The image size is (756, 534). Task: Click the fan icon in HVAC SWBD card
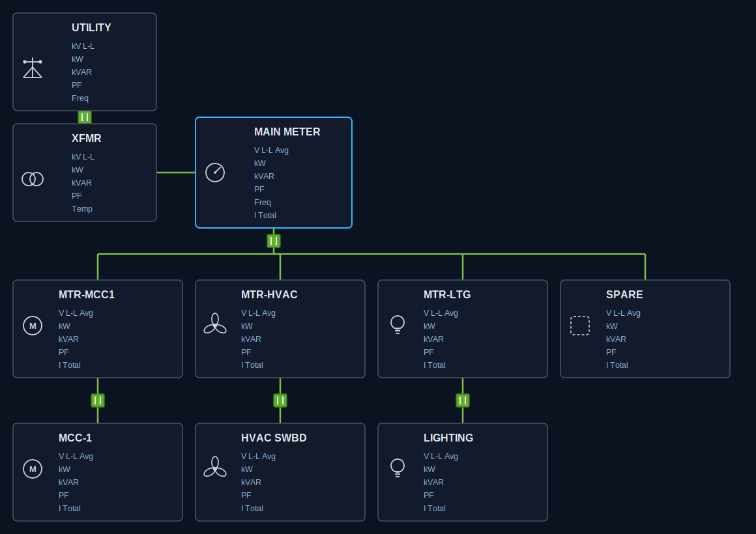(215, 467)
